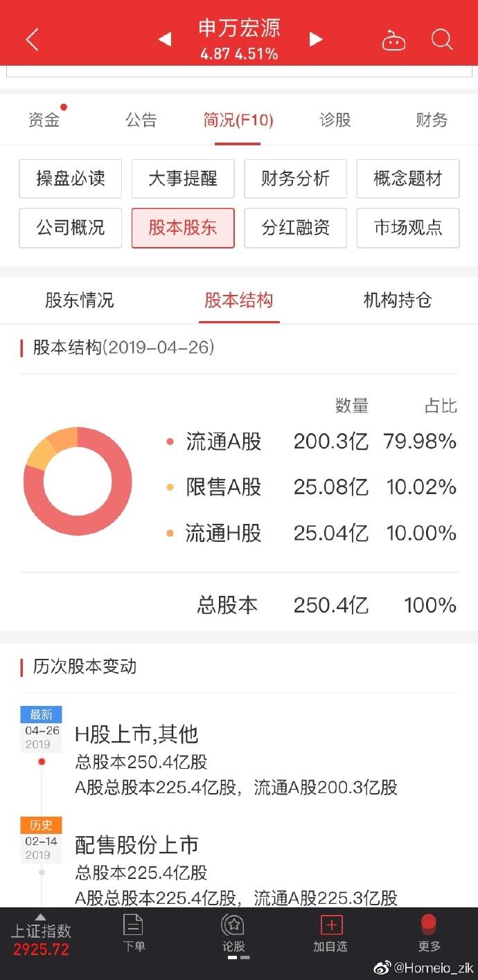Image resolution: width=478 pixels, height=980 pixels.
Task: Check 上证指数 index from the bottom bar
Action: pyautogui.click(x=38, y=936)
